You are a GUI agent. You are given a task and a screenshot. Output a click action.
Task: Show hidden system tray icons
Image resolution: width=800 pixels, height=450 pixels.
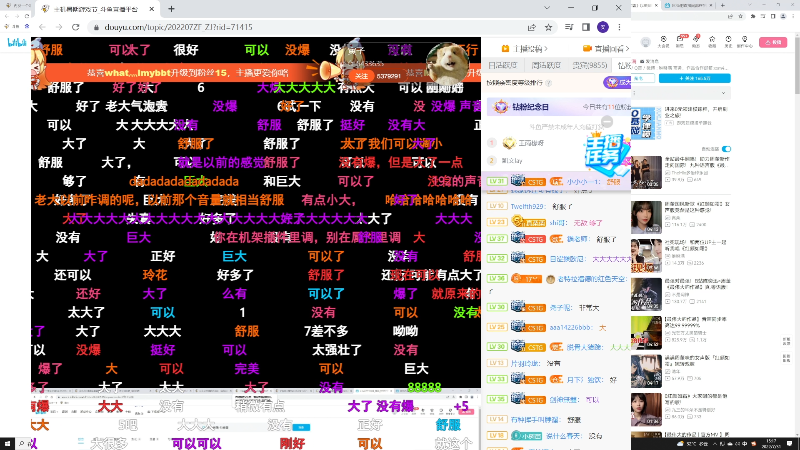[x=716, y=444]
